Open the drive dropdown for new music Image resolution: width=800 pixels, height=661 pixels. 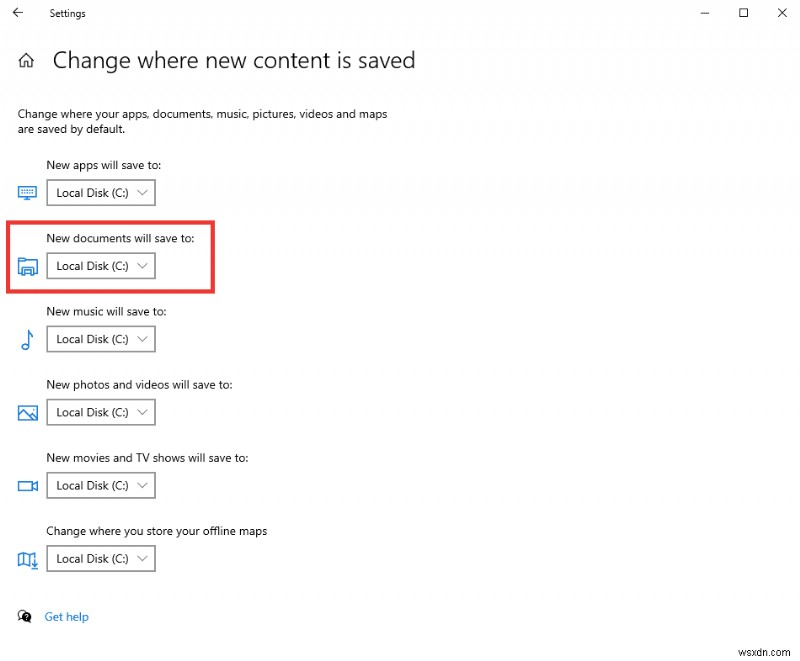pos(100,339)
